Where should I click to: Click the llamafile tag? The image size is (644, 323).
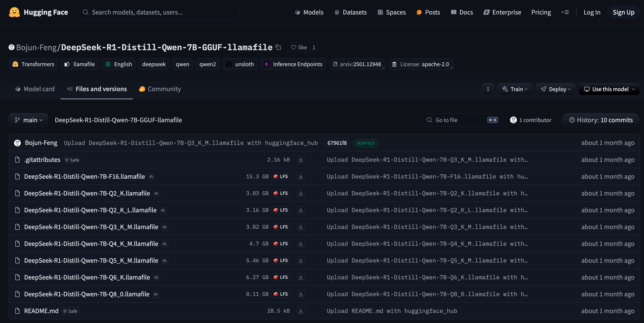point(80,64)
